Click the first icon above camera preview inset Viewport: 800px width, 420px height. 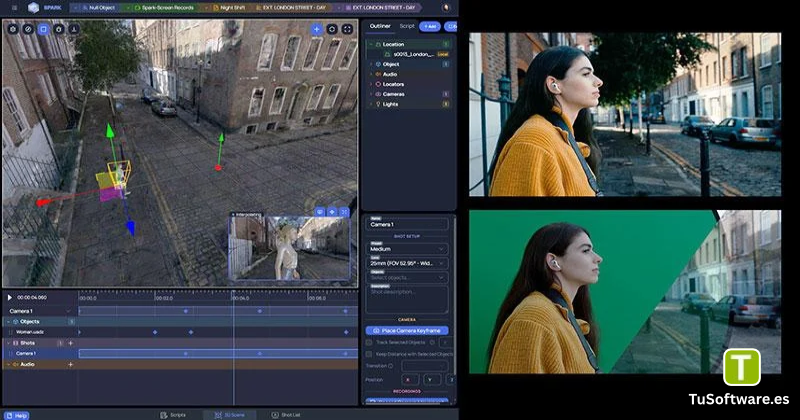(x=320, y=212)
